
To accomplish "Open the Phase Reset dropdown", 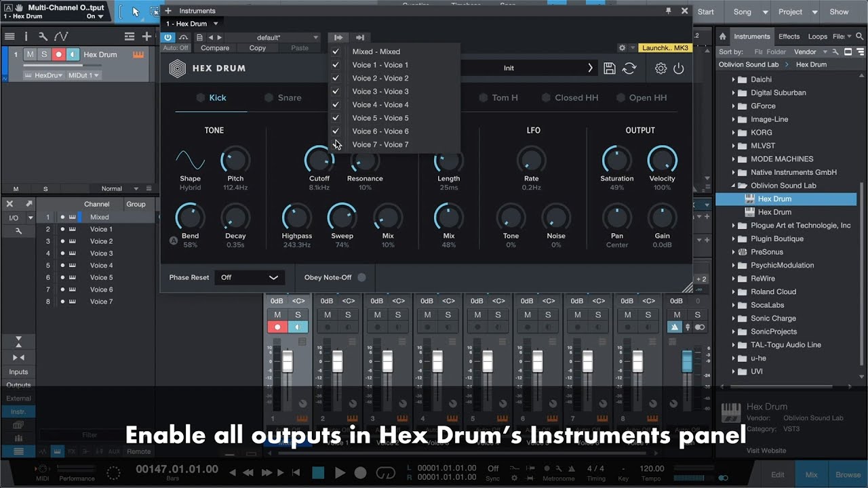I will pyautogui.click(x=250, y=277).
